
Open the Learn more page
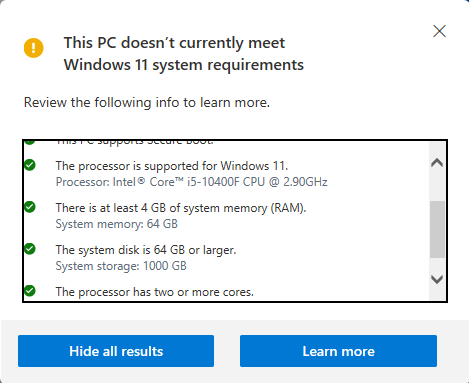click(338, 351)
